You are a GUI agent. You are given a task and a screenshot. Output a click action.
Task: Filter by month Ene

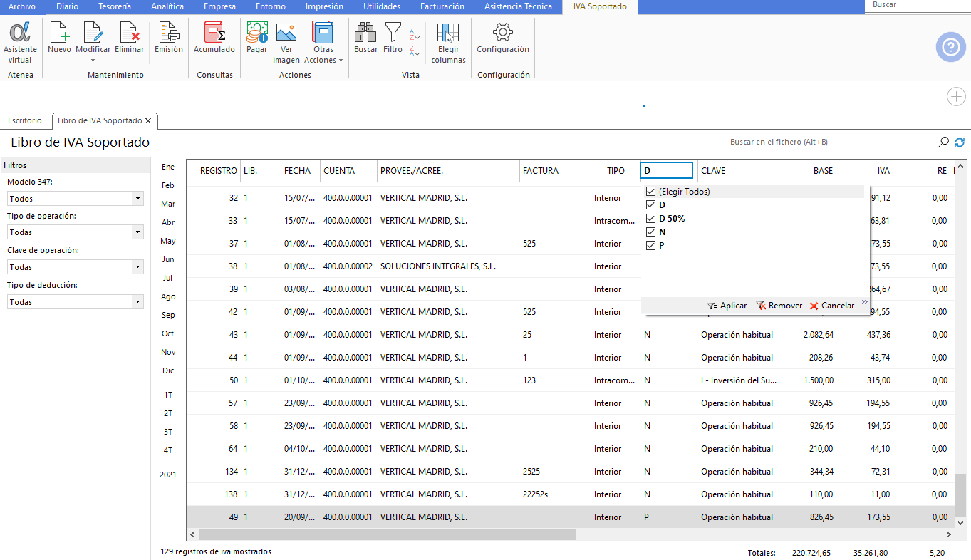click(x=168, y=167)
